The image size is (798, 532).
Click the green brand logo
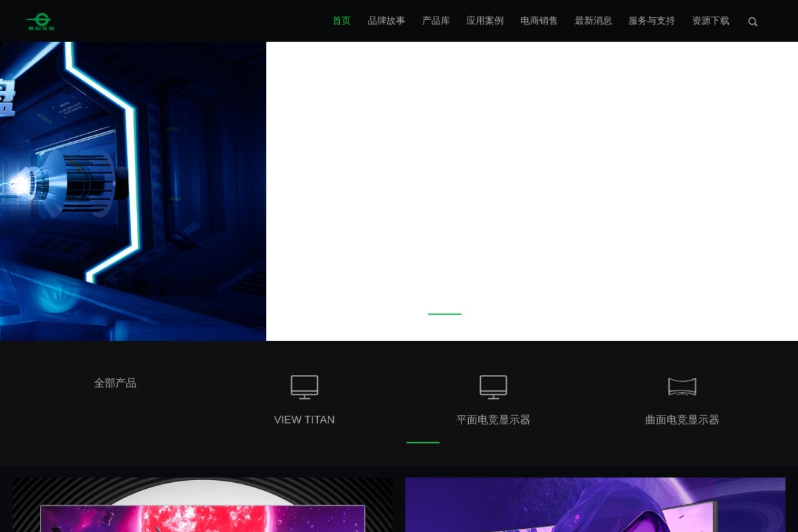pos(40,21)
